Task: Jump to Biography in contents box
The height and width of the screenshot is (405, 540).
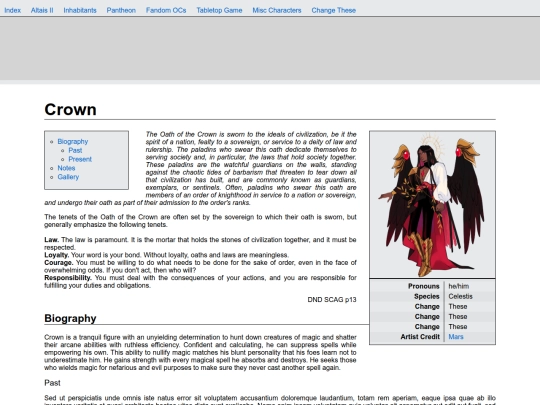Action: pos(73,142)
